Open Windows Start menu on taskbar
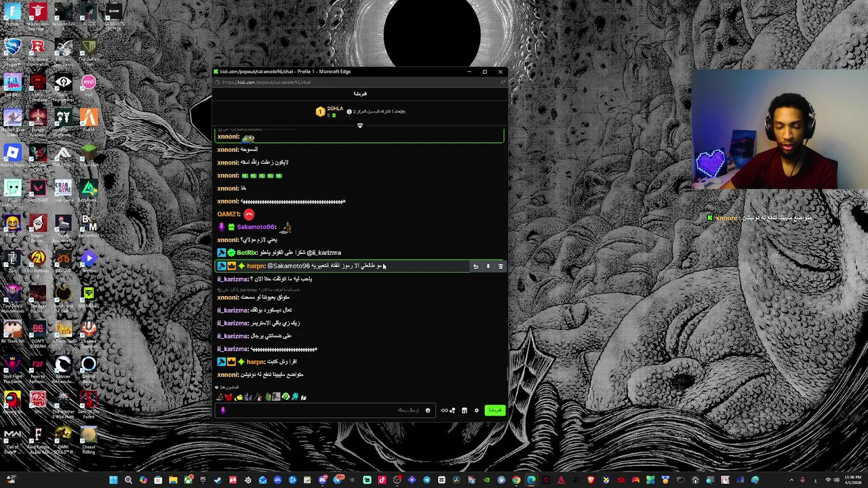 (x=113, y=481)
